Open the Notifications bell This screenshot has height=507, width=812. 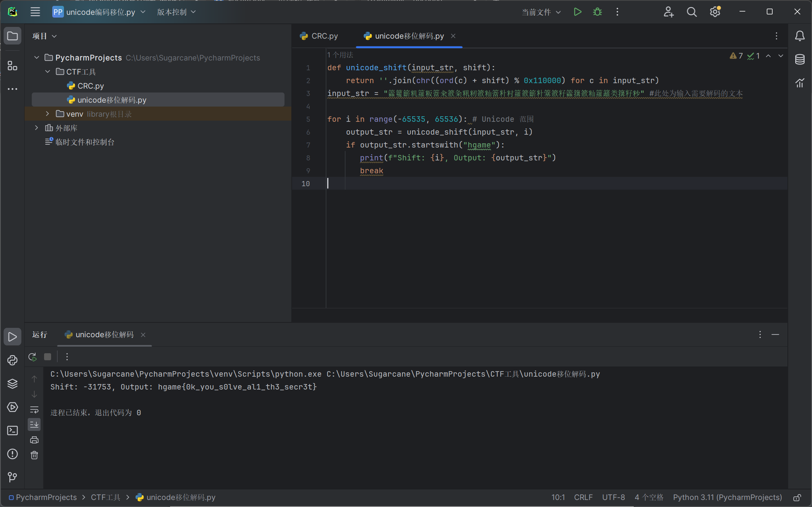tap(800, 36)
